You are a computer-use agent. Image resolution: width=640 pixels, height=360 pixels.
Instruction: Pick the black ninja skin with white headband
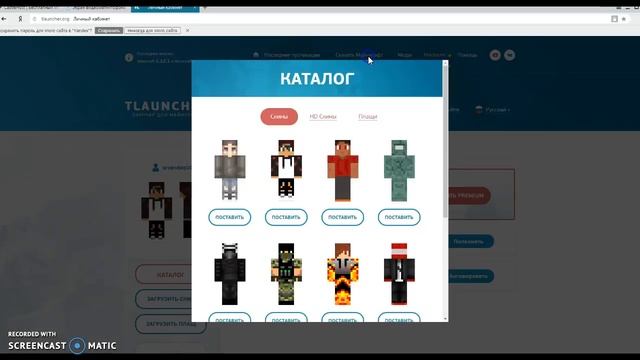tap(230, 274)
